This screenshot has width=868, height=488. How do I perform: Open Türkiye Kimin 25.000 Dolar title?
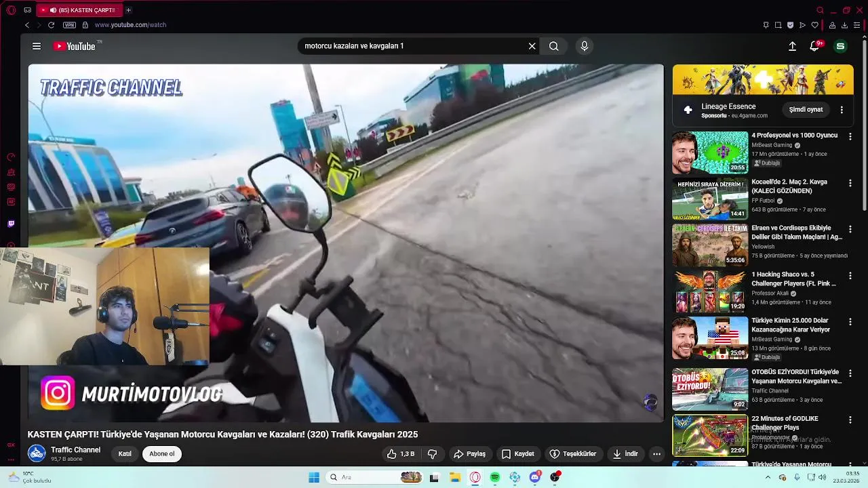click(791, 325)
